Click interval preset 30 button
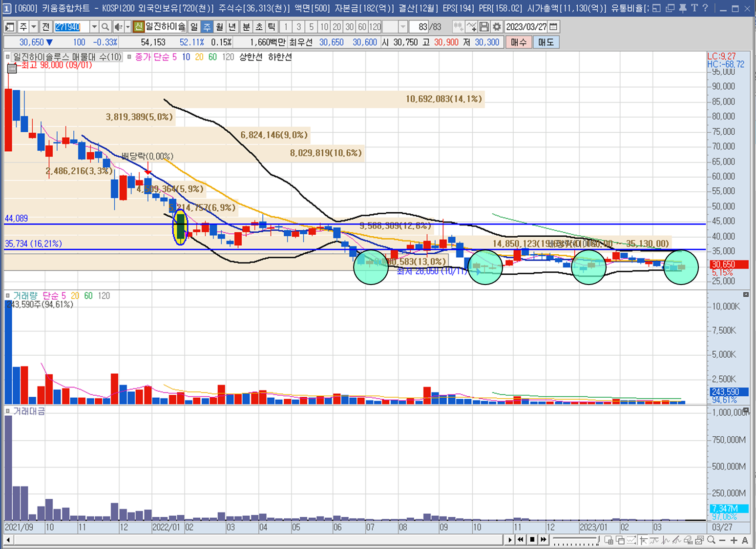The width and height of the screenshot is (756, 549). point(350,27)
